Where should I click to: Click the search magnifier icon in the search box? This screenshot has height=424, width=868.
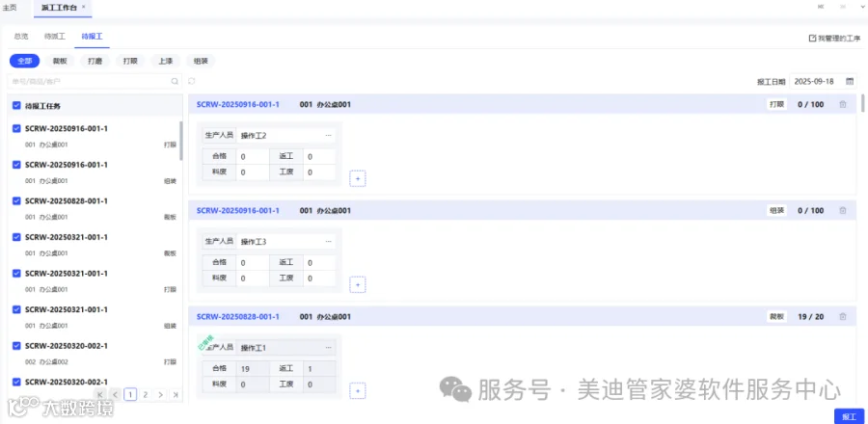tap(175, 81)
